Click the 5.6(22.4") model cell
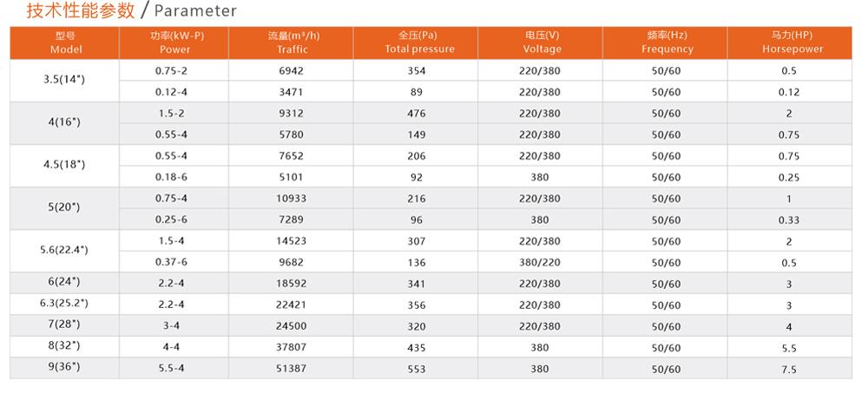This screenshot has height=400, width=868. (x=66, y=250)
